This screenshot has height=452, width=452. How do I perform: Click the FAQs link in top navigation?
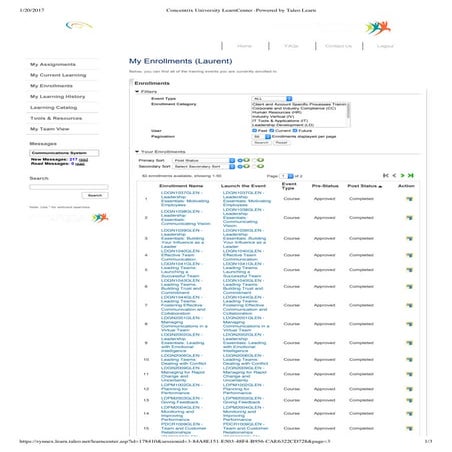[x=291, y=46]
